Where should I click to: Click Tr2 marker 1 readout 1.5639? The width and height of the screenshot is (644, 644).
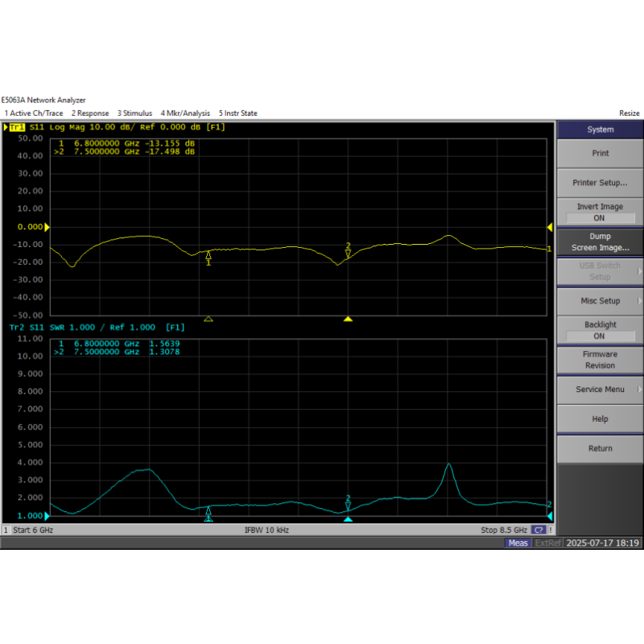(164, 344)
